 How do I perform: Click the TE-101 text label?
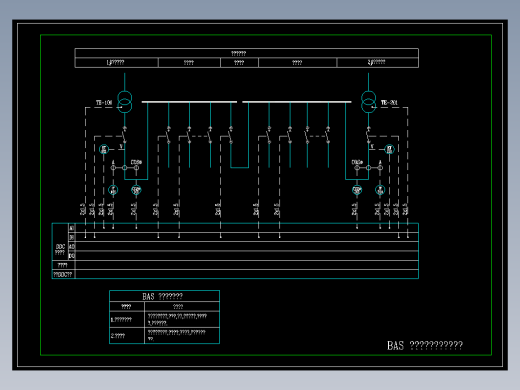click(104, 103)
